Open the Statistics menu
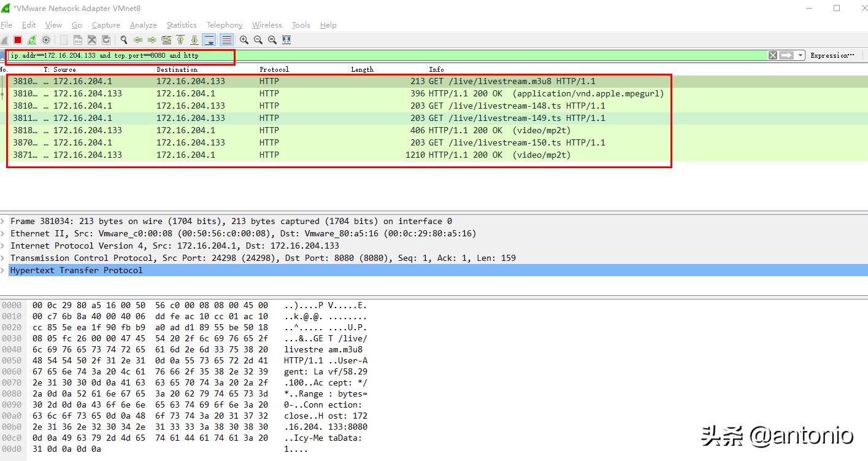The height and width of the screenshot is (461, 868). [182, 25]
